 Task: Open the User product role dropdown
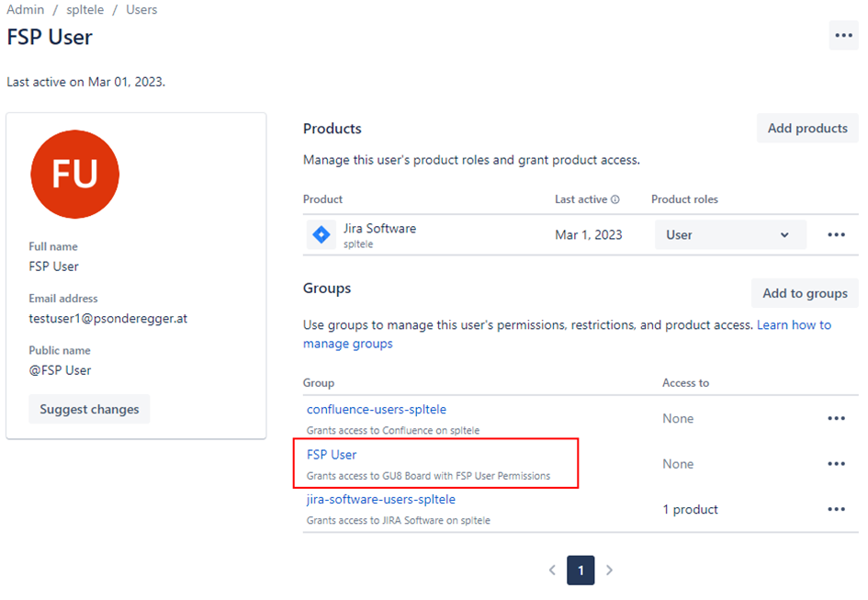click(730, 235)
